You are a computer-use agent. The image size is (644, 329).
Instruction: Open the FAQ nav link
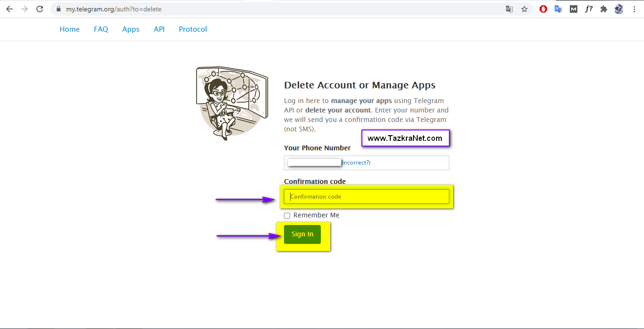(x=101, y=29)
